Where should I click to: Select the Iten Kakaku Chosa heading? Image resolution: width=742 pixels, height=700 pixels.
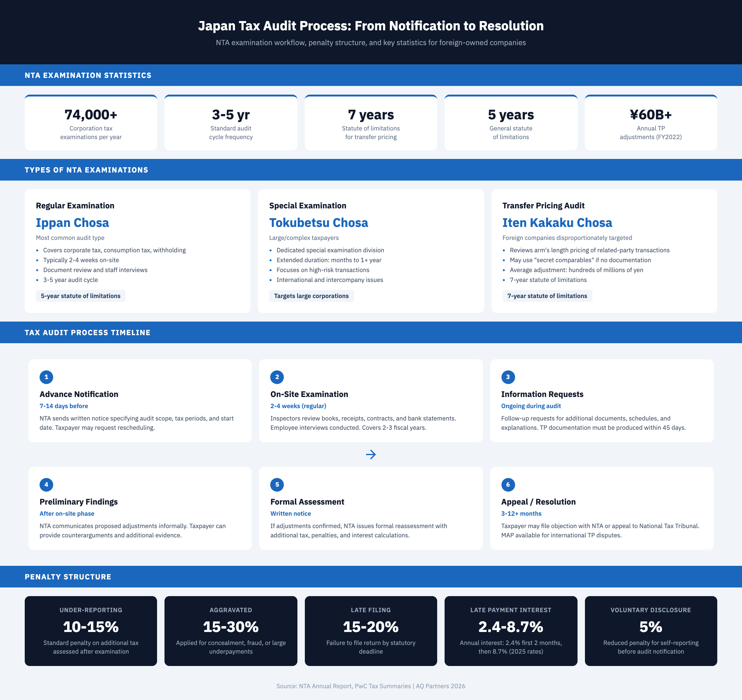[x=557, y=223]
